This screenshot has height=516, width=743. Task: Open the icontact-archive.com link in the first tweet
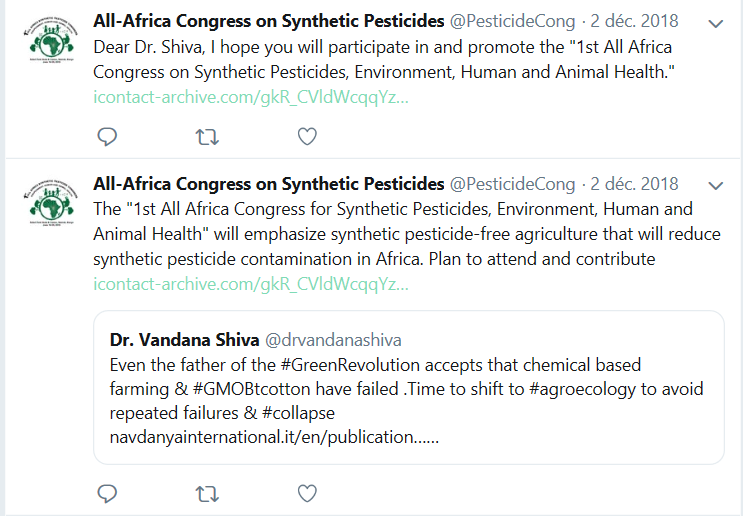pyautogui.click(x=251, y=97)
